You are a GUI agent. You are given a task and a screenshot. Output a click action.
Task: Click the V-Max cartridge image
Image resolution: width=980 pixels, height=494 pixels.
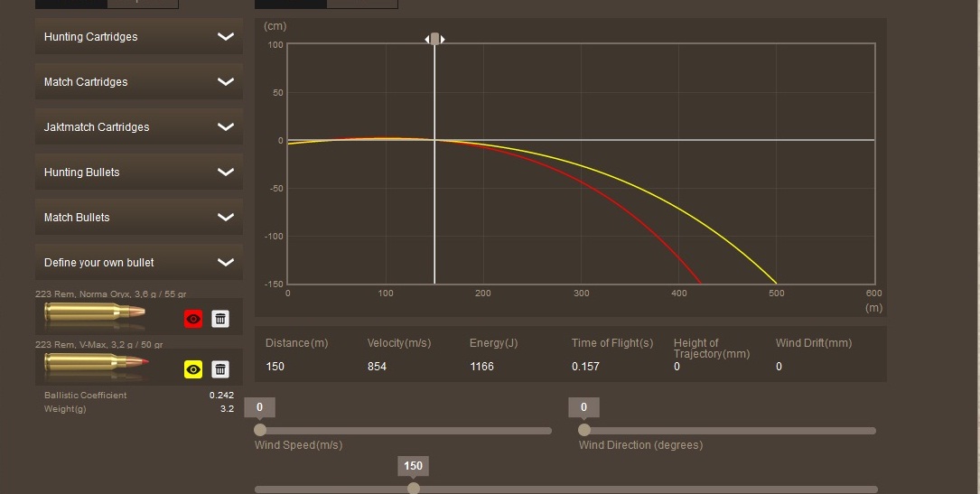(95, 366)
